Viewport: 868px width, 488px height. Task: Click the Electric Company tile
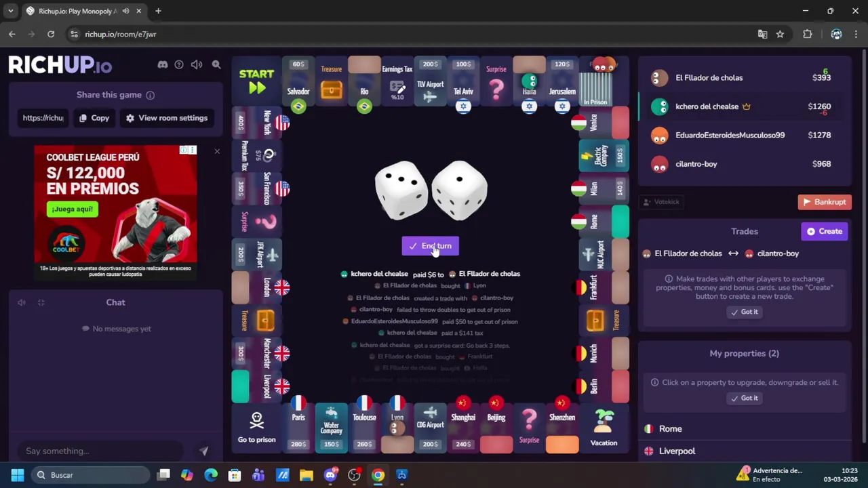[x=604, y=155]
